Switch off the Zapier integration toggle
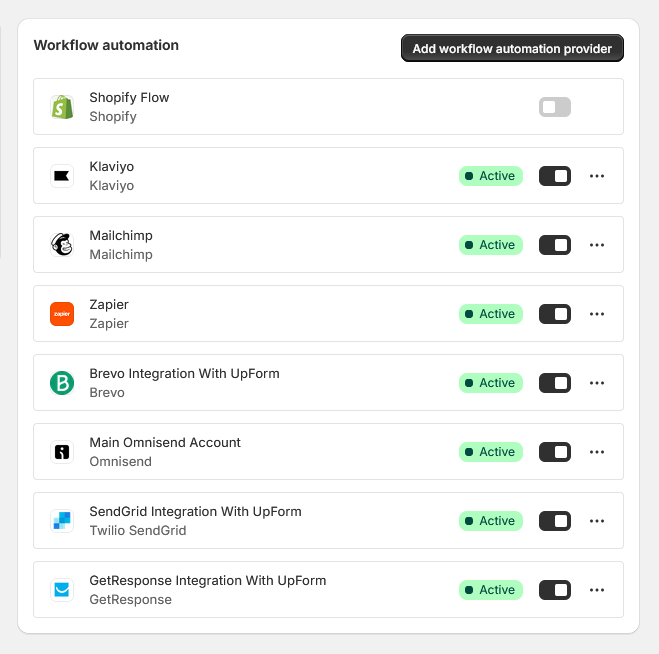 pyautogui.click(x=555, y=314)
